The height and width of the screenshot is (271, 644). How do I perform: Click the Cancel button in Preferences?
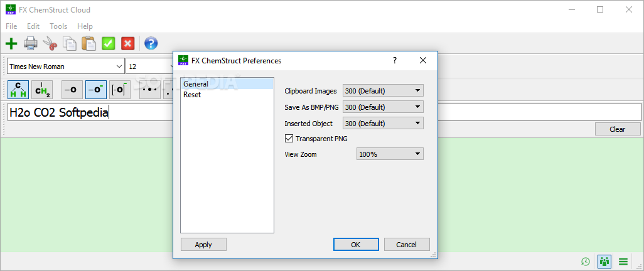pyautogui.click(x=407, y=245)
